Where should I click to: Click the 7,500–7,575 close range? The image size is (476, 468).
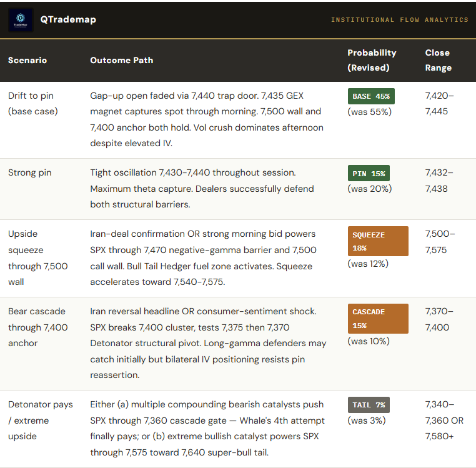click(x=440, y=242)
